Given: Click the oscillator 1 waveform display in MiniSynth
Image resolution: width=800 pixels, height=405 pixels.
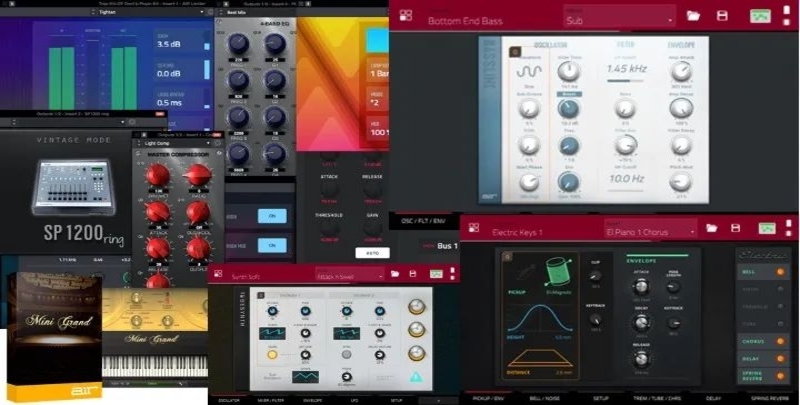Looking at the screenshot, I should pyautogui.click(x=272, y=334).
